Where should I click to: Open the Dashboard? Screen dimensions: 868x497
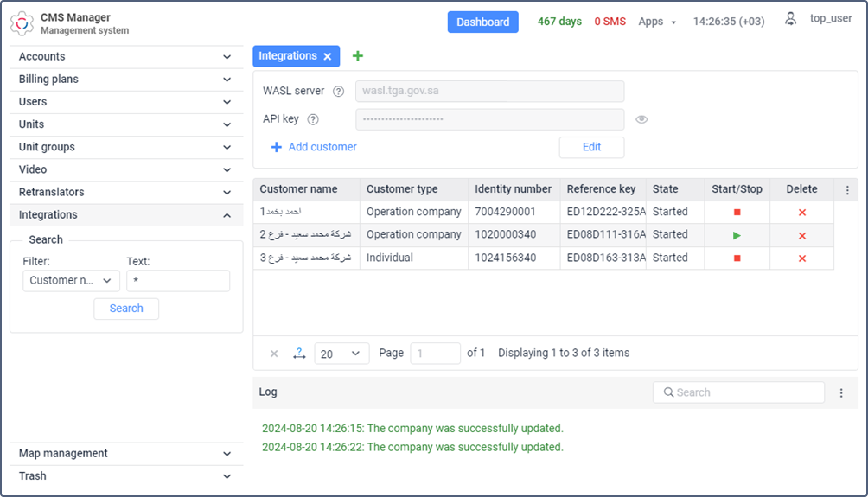pyautogui.click(x=482, y=22)
